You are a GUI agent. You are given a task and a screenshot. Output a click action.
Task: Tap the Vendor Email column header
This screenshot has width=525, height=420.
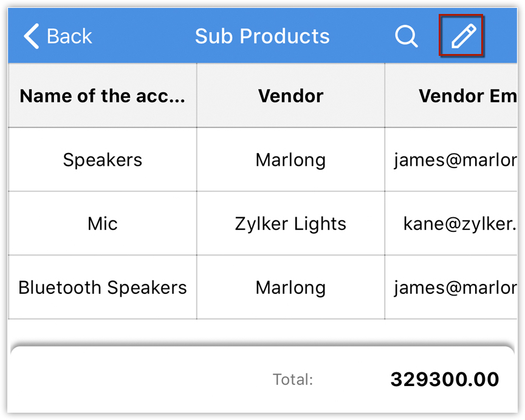pos(467,96)
